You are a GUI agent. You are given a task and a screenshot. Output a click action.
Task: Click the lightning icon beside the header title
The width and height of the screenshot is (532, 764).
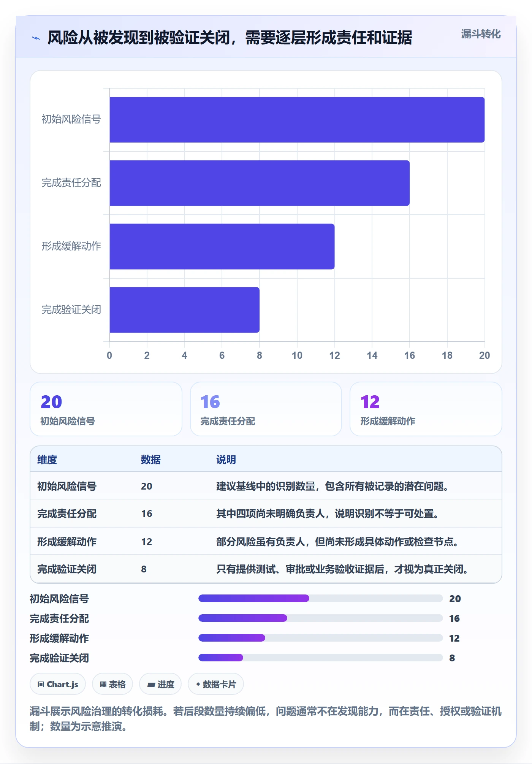(36, 38)
